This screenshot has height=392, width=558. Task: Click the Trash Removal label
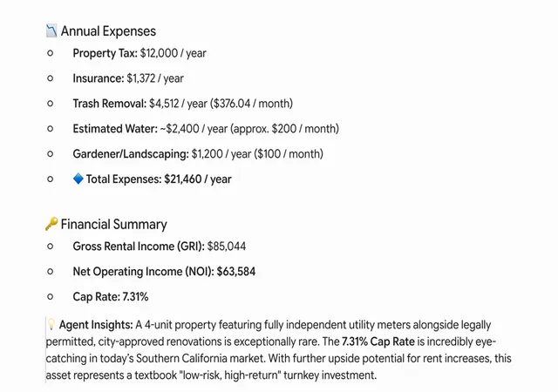click(x=110, y=104)
